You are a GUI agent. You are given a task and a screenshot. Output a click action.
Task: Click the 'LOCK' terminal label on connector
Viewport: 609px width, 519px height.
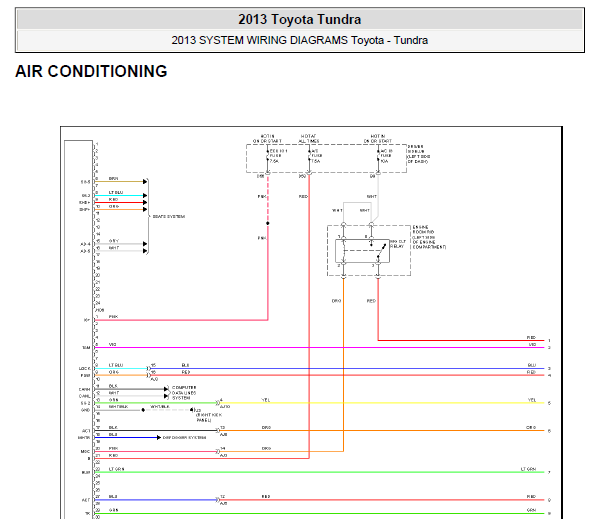[85, 368]
